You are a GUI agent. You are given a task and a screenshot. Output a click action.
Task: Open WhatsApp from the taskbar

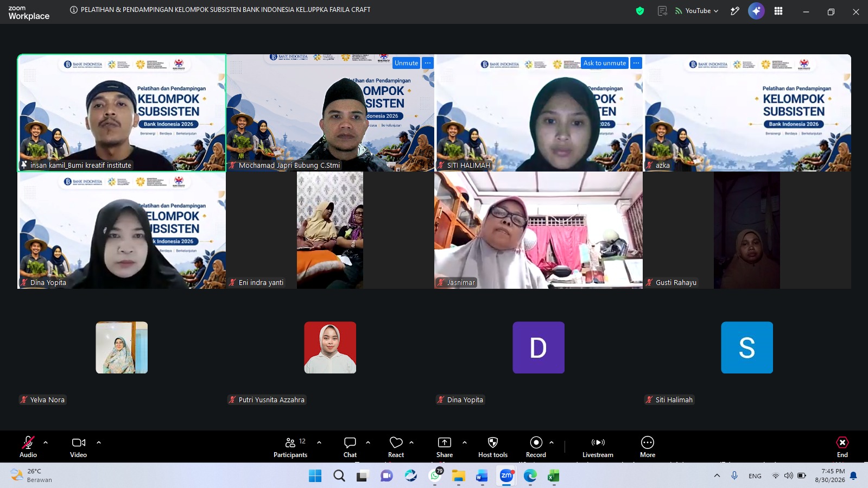pos(435,476)
